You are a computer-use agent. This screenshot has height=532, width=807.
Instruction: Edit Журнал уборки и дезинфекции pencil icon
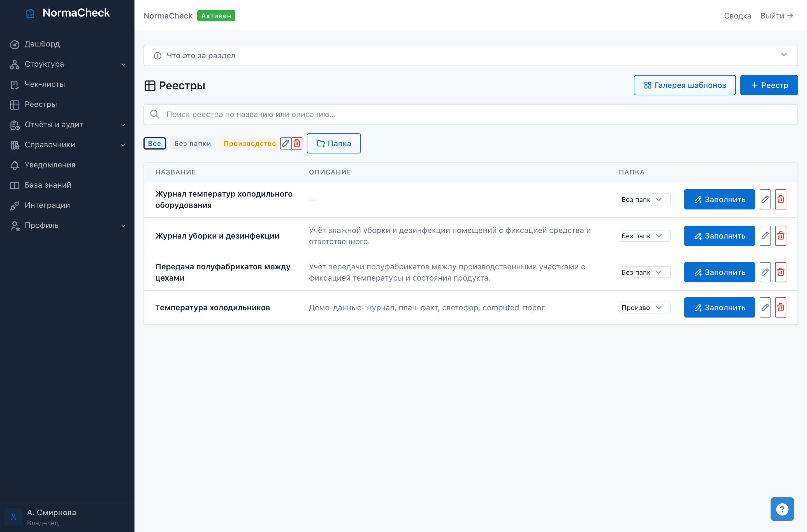click(765, 235)
